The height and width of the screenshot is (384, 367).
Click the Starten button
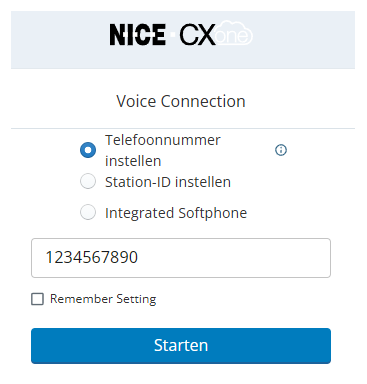coord(181,346)
